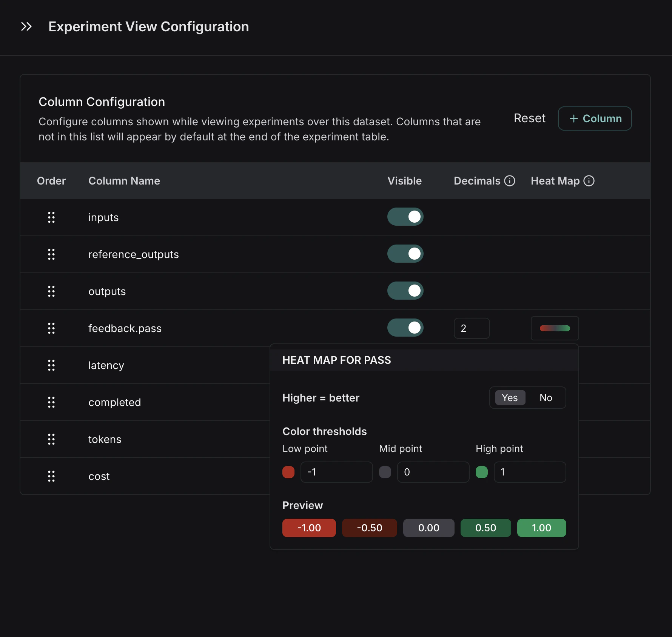Select Yes for Higher = better

coord(510,397)
